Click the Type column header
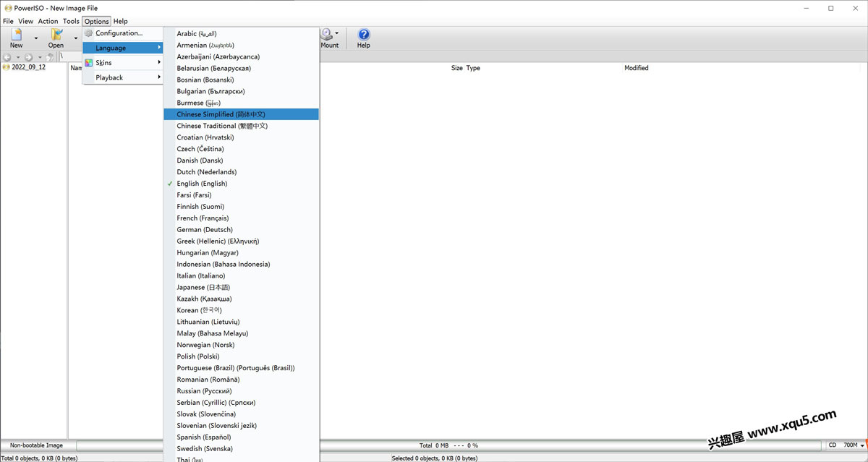The width and height of the screenshot is (868, 462). click(x=473, y=68)
